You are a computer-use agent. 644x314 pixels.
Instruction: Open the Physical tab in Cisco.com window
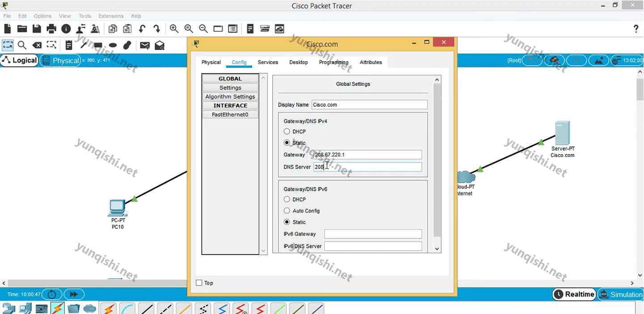pyautogui.click(x=211, y=62)
